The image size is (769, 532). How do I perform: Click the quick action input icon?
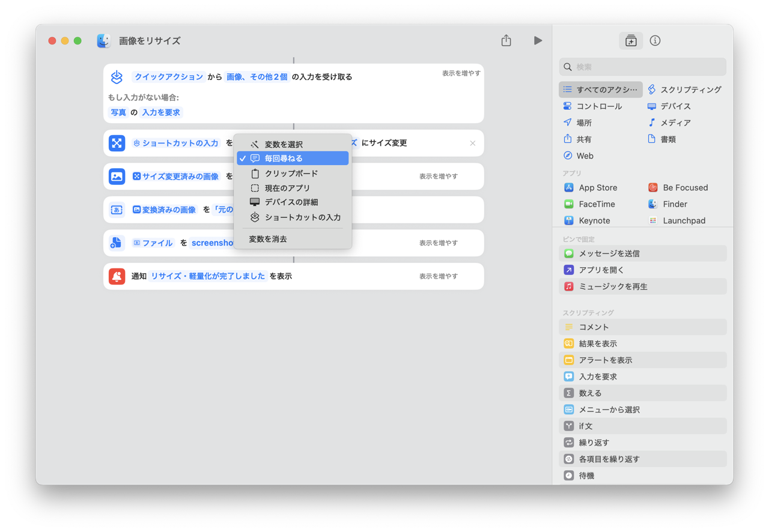(117, 77)
